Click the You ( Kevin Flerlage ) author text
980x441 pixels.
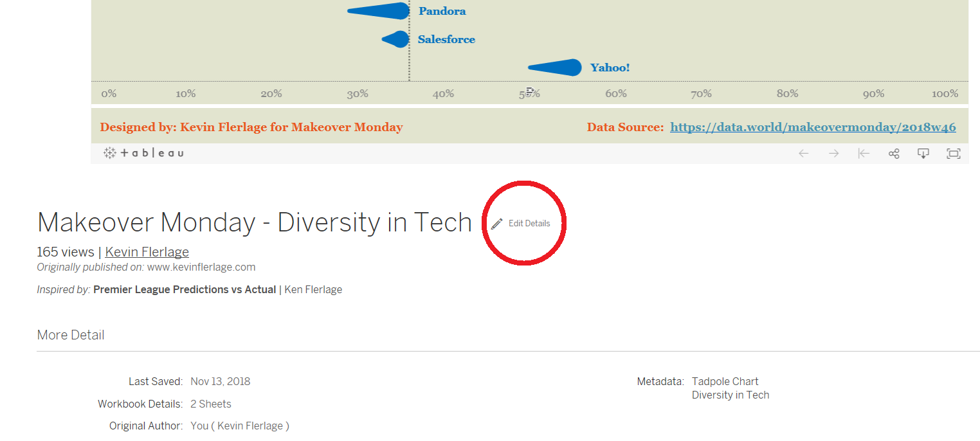pos(240,426)
